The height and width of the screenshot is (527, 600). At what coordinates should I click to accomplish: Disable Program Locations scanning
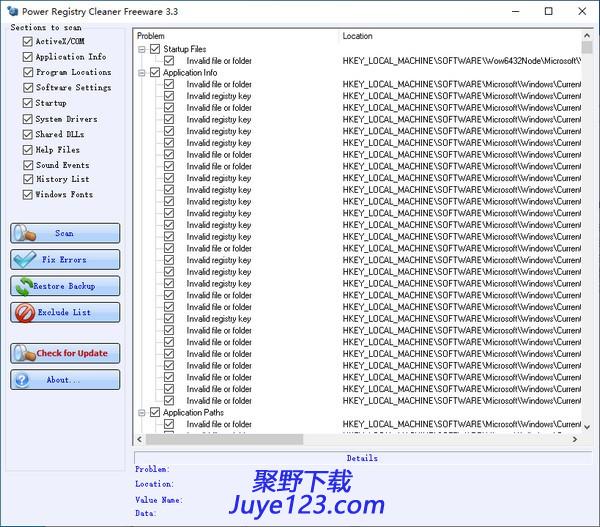pyautogui.click(x=28, y=72)
